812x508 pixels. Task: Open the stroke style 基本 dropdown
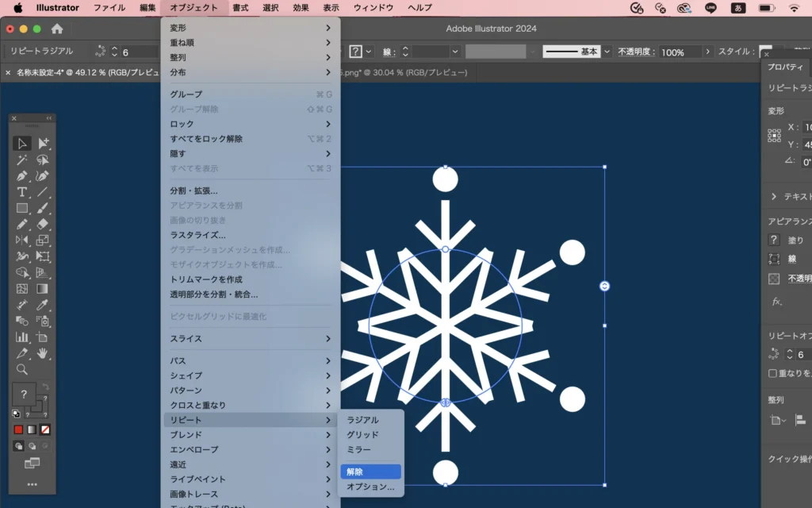(607, 52)
